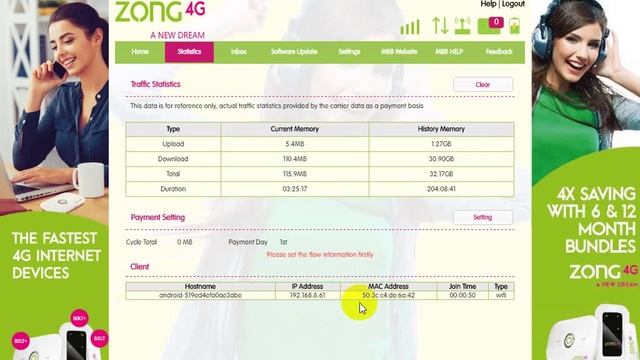Click the data transfer arrows icon
The width and height of the screenshot is (640, 360).
[x=440, y=26]
